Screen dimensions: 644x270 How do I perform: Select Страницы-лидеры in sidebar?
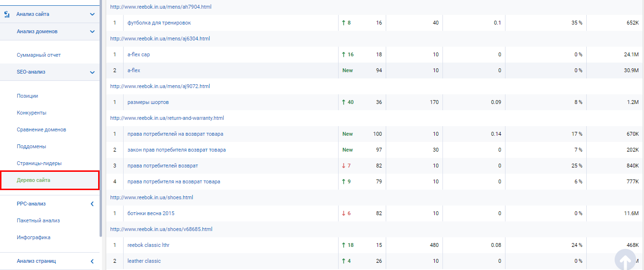pyautogui.click(x=39, y=164)
